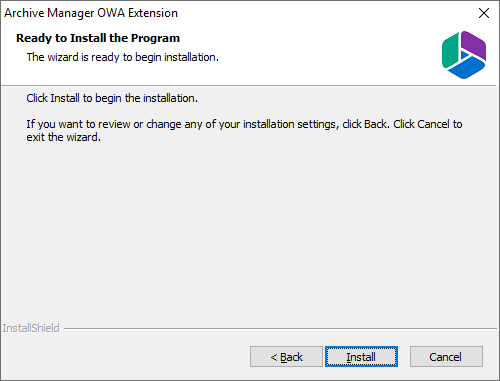This screenshot has width=500, height=381.
Task: Click the InstallShield label
Action: [31, 328]
